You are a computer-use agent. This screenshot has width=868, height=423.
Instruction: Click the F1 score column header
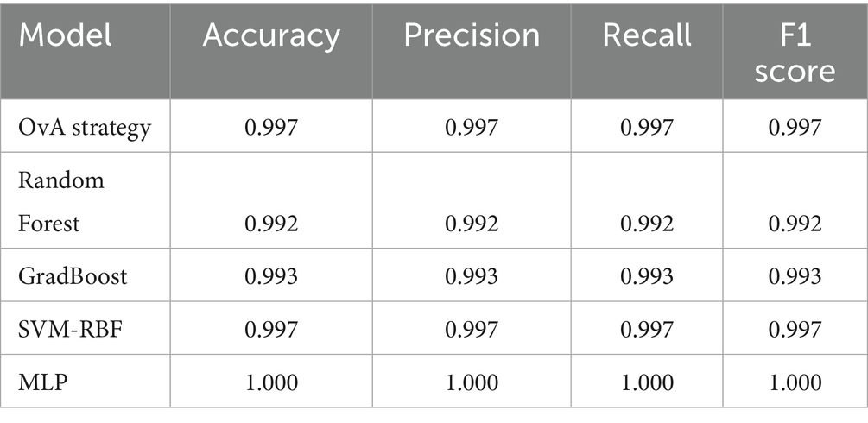click(795, 52)
